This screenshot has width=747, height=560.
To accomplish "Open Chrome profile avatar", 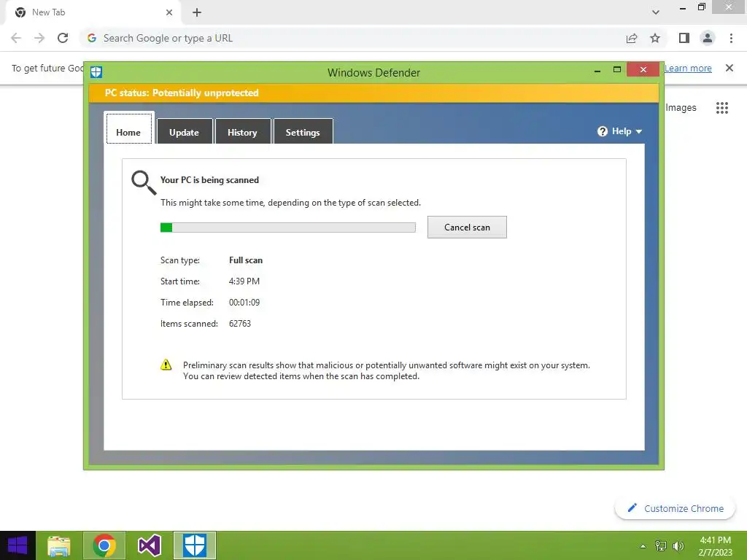I will click(708, 38).
